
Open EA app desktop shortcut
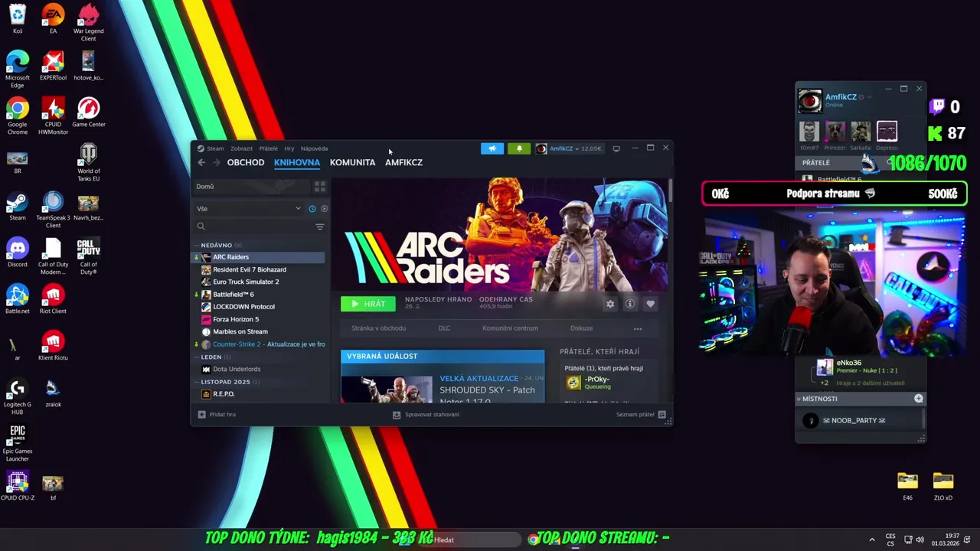click(53, 19)
